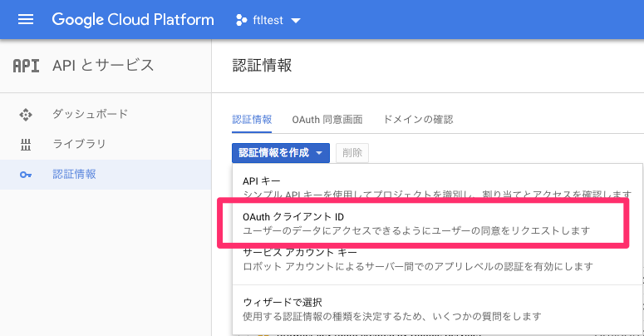The width and height of the screenshot is (644, 336).
Task: Click the 使用する認証情報の種類 description text
Action: [392, 316]
